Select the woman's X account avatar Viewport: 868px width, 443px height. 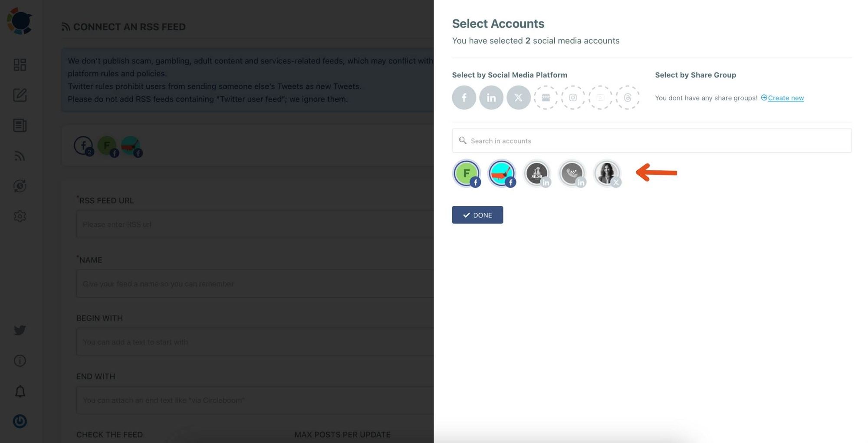click(x=607, y=172)
